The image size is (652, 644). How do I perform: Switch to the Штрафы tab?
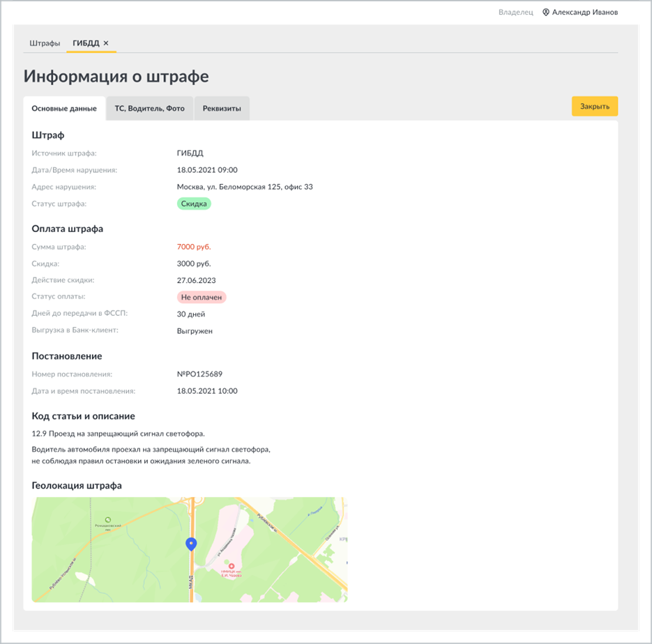point(45,43)
